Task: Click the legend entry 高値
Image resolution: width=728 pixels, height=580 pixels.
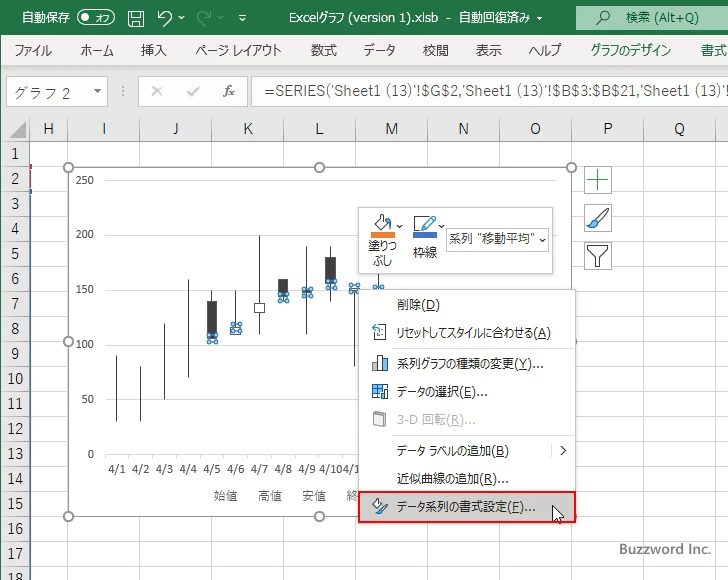Action: pos(270,496)
